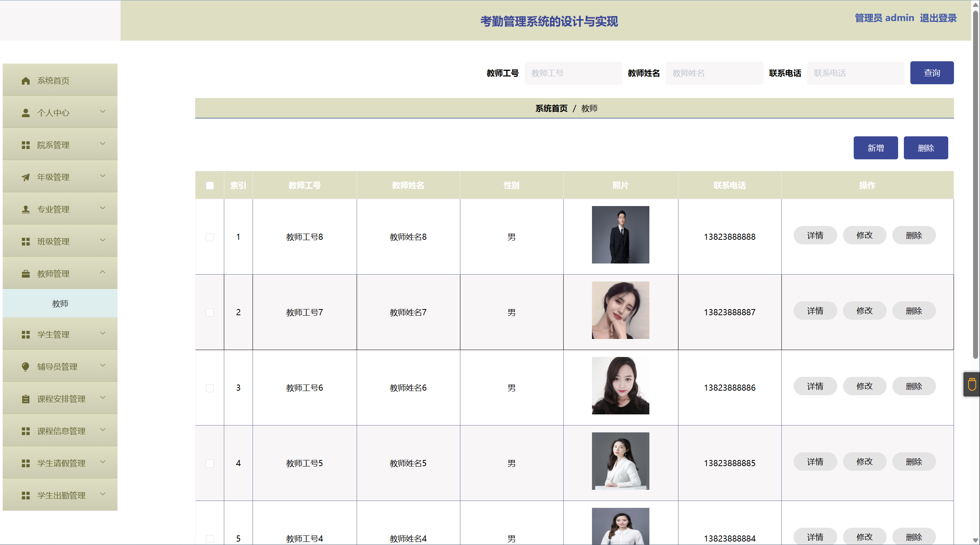Click the grid icon beside 院系管理

26,145
